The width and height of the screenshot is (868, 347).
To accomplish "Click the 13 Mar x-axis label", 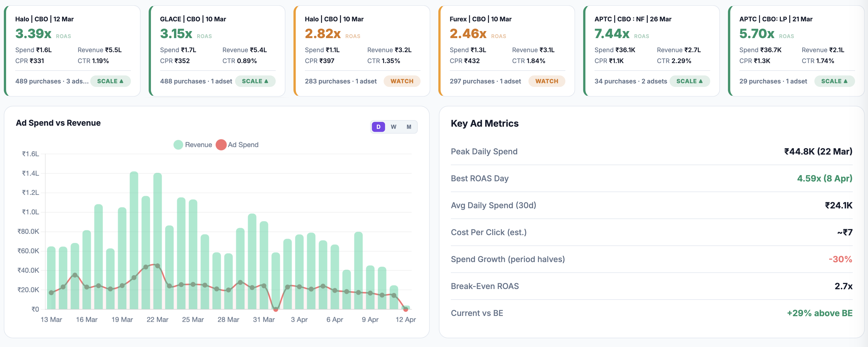I will coord(51,320).
